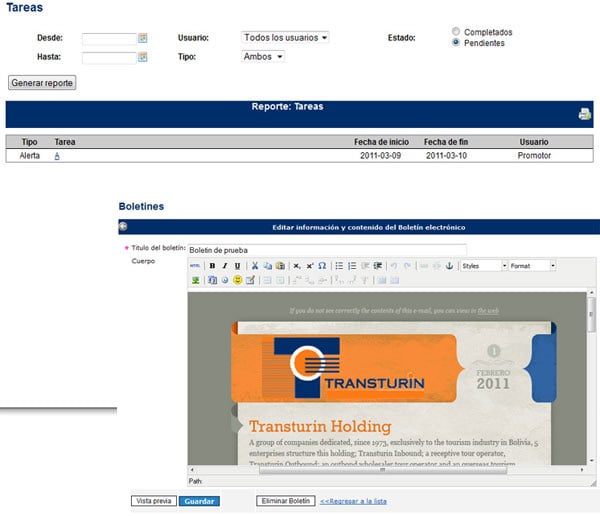
Task: Select the Completados radio option
Action: coord(456,31)
